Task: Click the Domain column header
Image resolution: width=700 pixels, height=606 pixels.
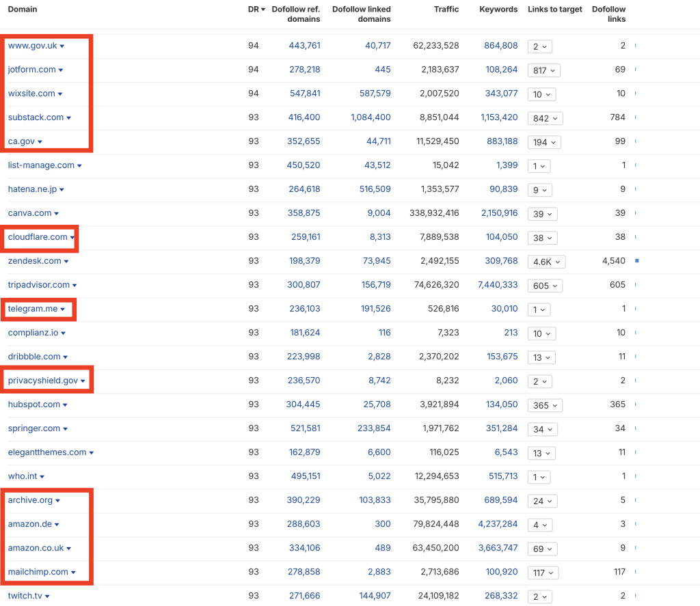Action: tap(23, 10)
